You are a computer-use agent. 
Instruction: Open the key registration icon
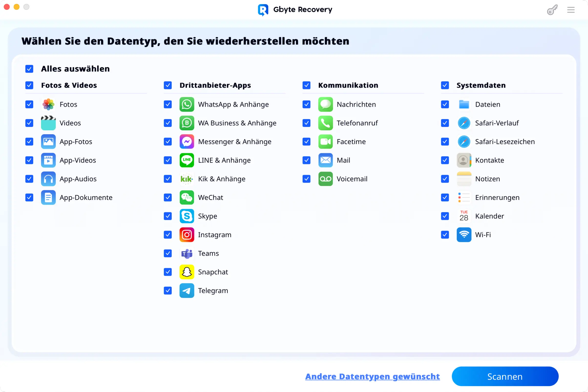coord(552,10)
